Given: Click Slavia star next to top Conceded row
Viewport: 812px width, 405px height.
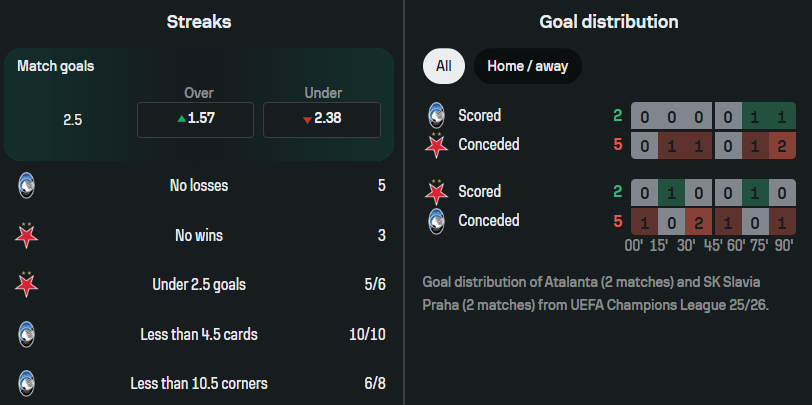Looking at the screenshot, I should point(435,144).
